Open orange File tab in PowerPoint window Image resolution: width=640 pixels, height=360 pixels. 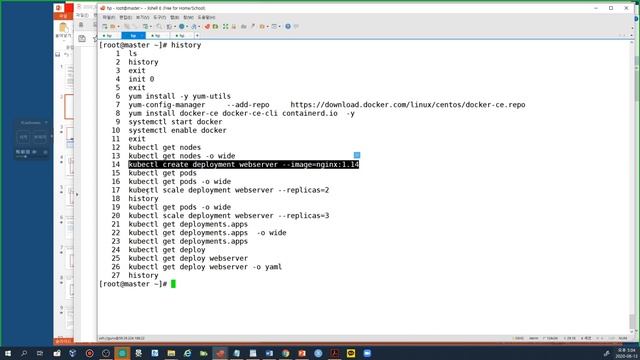(x=63, y=16)
